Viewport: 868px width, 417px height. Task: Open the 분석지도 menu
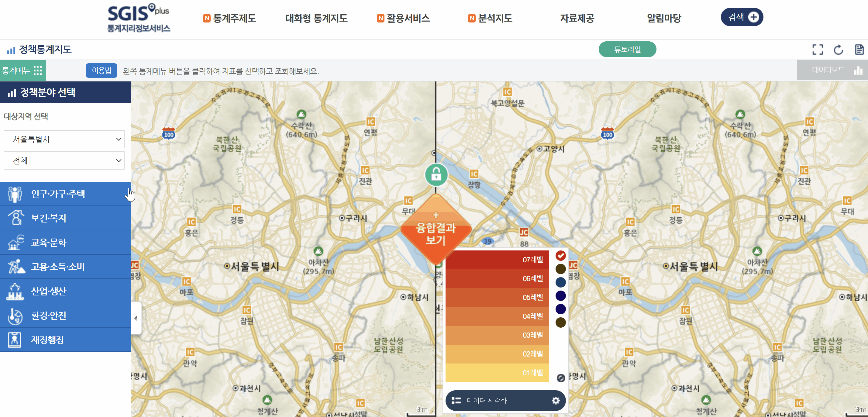(495, 18)
